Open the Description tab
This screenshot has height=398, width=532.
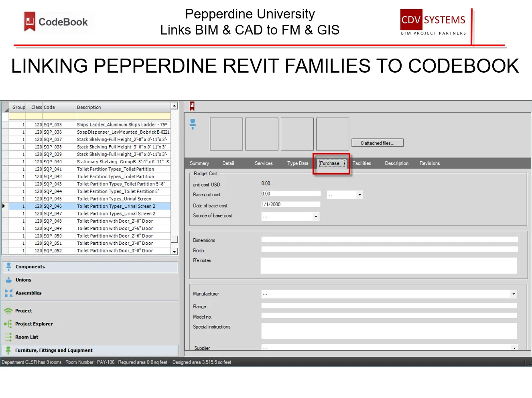397,163
